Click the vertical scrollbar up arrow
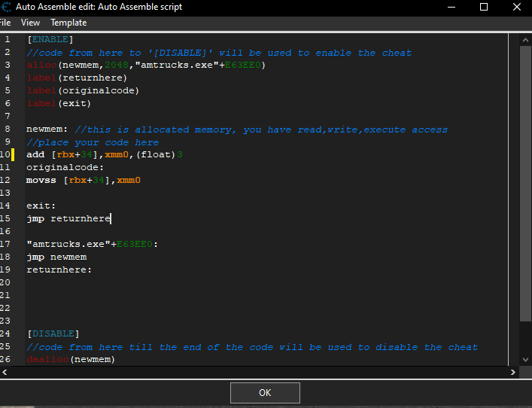This screenshot has width=532, height=408. pos(526,39)
